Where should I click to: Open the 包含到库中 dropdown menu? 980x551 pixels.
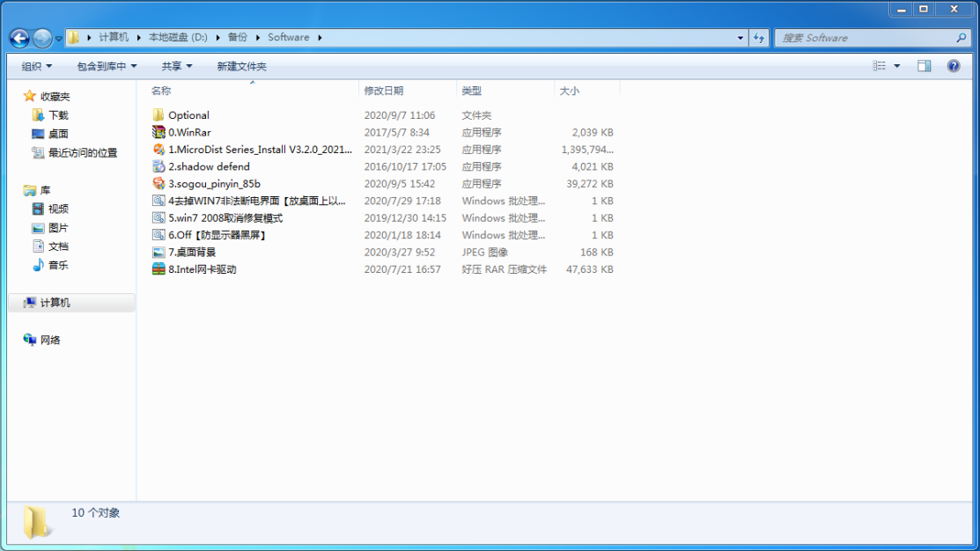(x=107, y=66)
